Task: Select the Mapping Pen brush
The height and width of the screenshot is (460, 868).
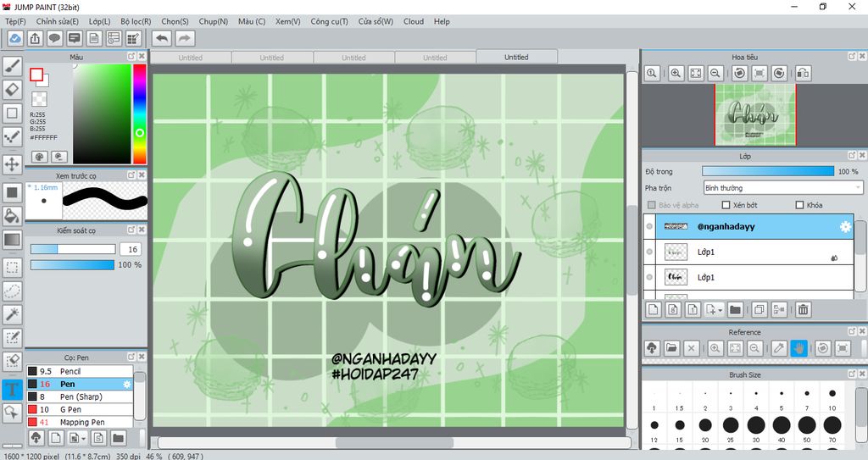Action: [x=80, y=423]
